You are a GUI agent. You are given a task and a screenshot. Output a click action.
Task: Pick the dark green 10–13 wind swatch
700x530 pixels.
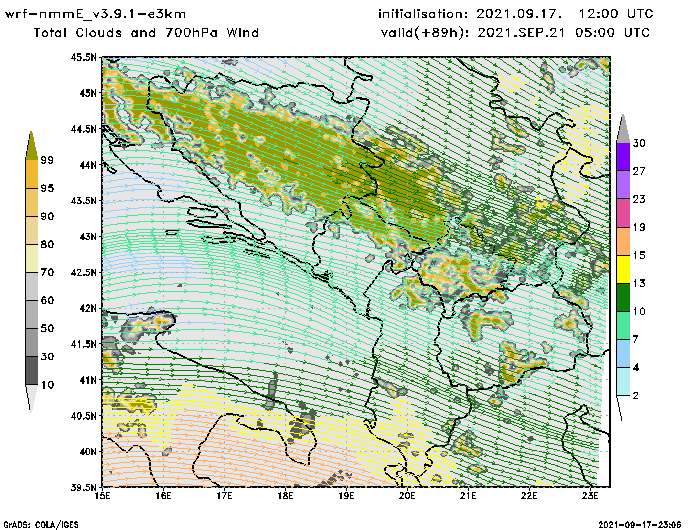coord(623,297)
